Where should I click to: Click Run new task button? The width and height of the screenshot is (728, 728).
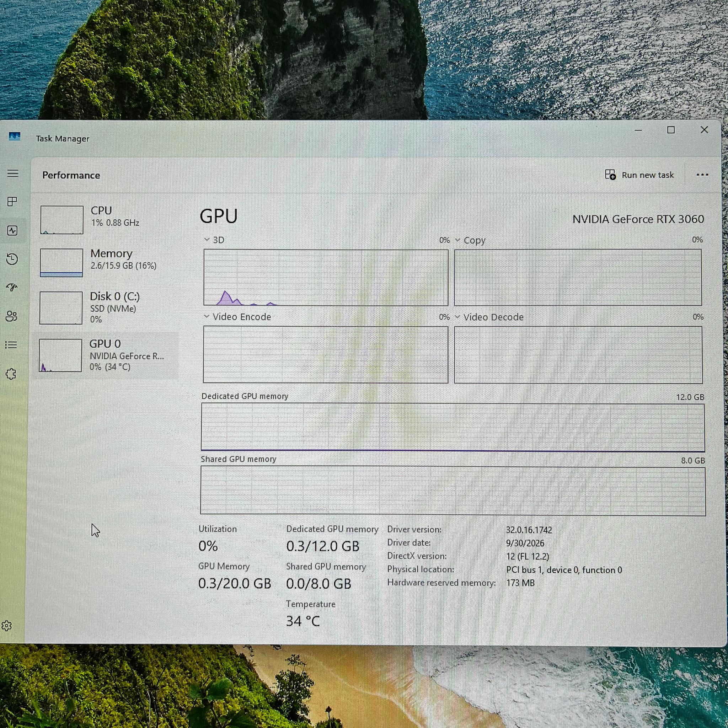click(x=639, y=175)
